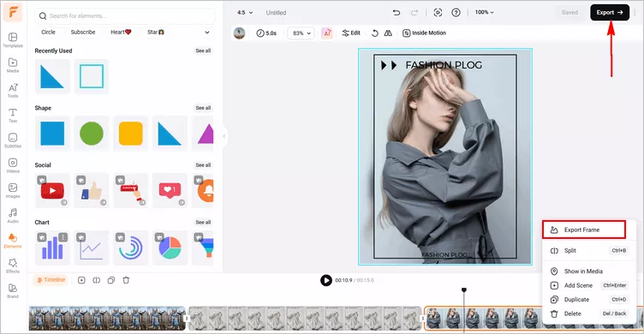Open the Effects sidebar panel
This screenshot has height=334, width=644.
[13, 265]
